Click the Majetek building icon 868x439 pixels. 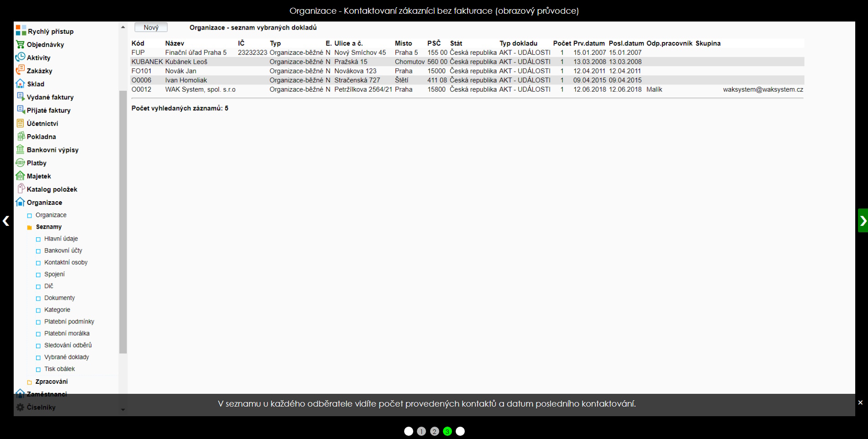point(20,176)
